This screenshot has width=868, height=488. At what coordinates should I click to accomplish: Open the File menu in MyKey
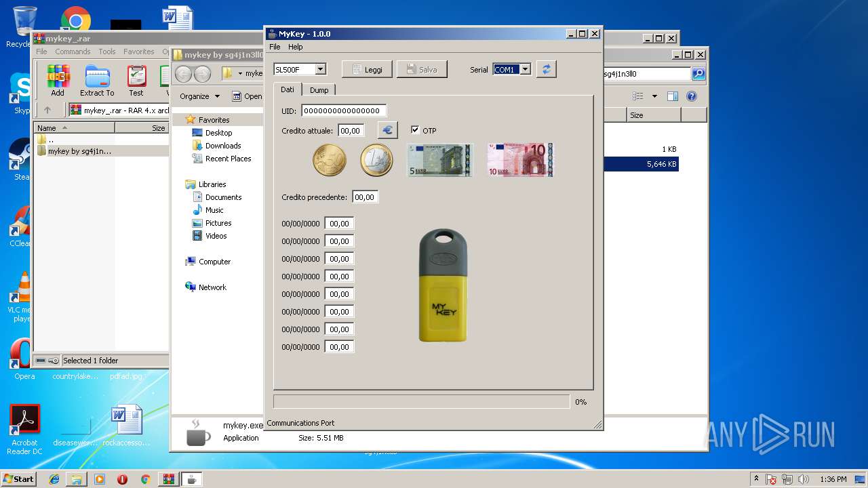[275, 47]
